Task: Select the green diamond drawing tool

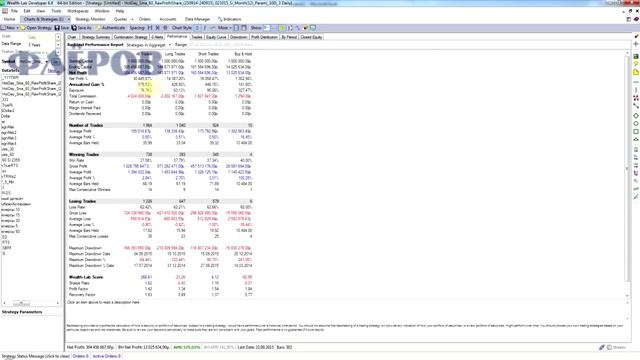Action: 636,116
